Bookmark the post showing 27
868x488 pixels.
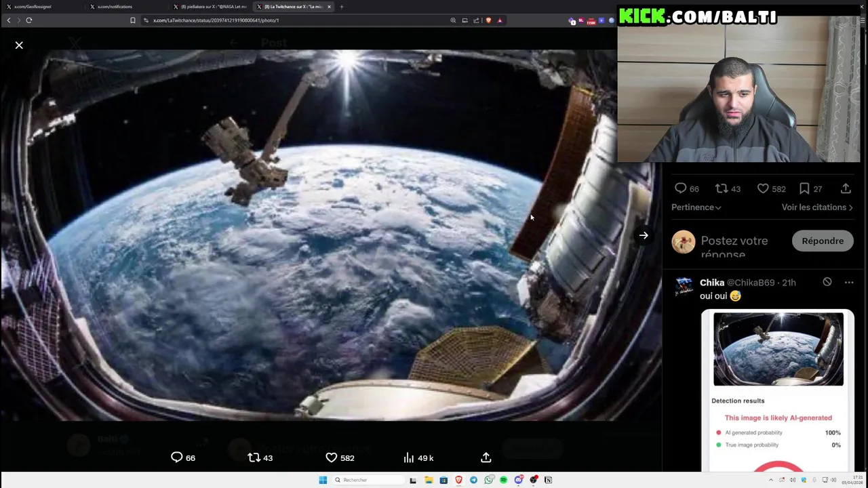pyautogui.click(x=804, y=188)
